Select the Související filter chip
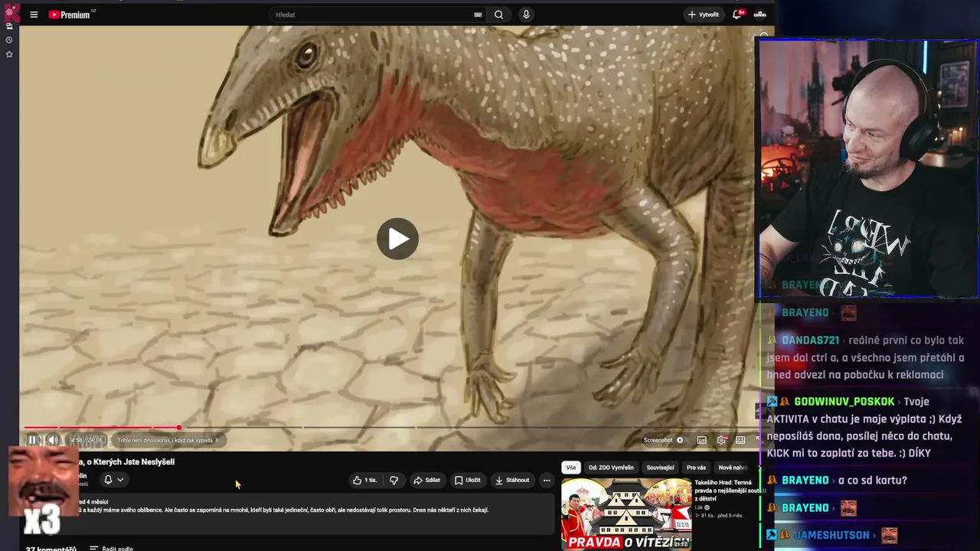This screenshot has height=551, width=980. point(660,468)
